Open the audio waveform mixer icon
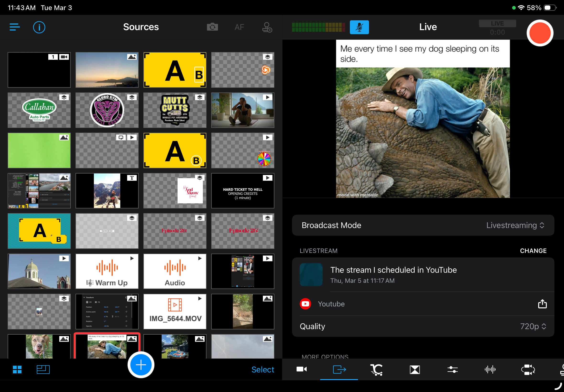 (x=490, y=369)
